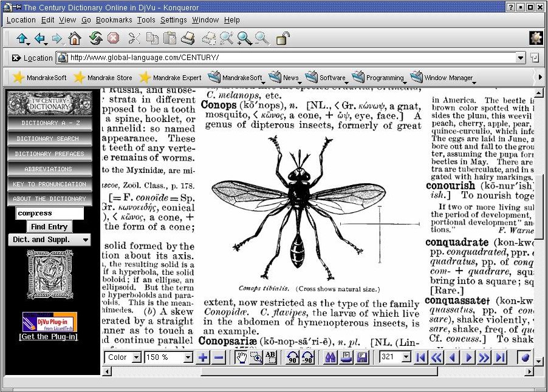Jump forward several pages with the double-right arrow

pos(484,357)
